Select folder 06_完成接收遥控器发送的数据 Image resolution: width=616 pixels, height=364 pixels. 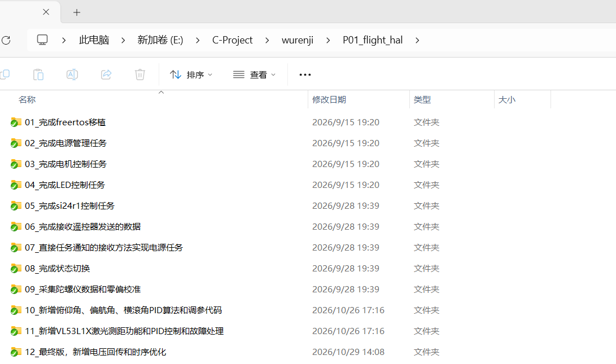click(82, 226)
